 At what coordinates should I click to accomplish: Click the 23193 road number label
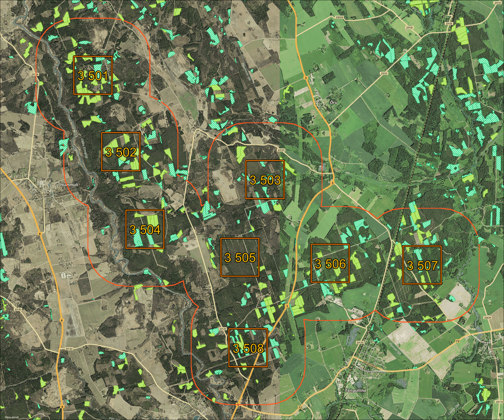[18, 309]
